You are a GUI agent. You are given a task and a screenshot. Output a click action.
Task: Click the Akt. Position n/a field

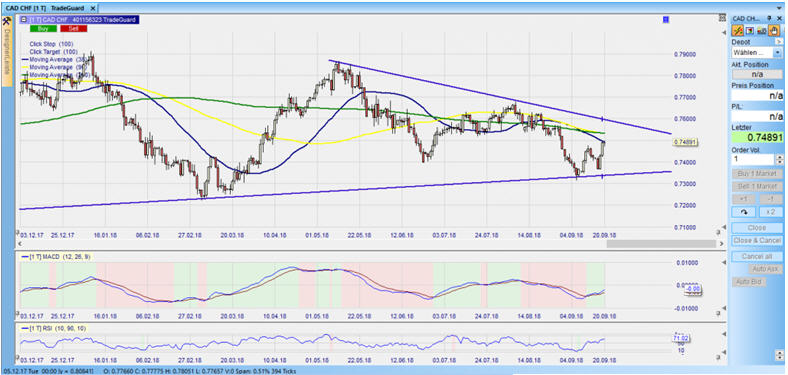pyautogui.click(x=757, y=74)
